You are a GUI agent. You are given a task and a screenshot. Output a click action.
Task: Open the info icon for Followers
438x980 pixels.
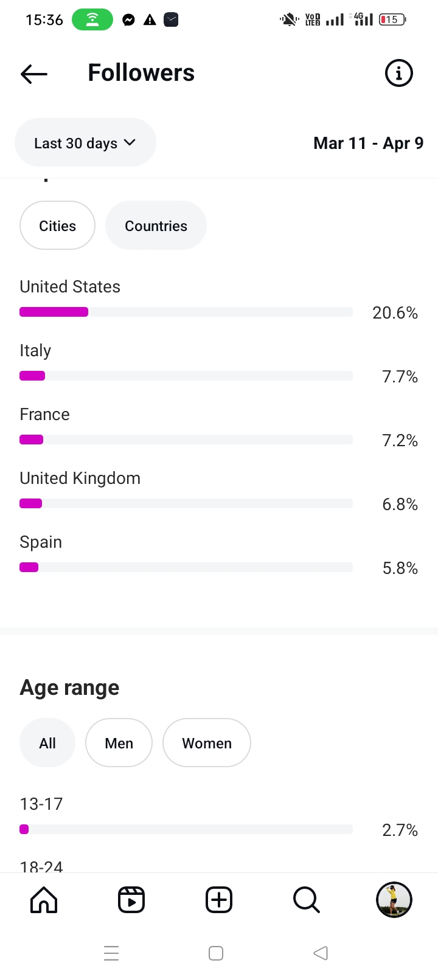[x=398, y=74]
